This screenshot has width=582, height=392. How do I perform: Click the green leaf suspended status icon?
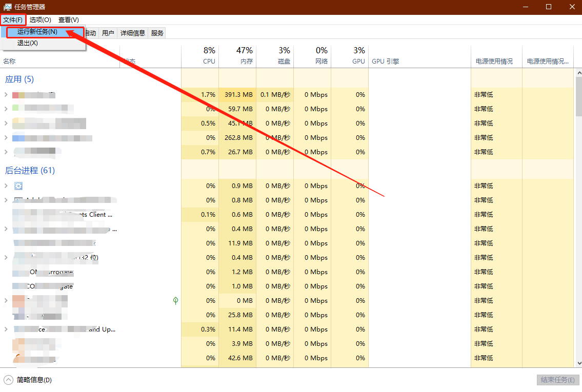[175, 301]
